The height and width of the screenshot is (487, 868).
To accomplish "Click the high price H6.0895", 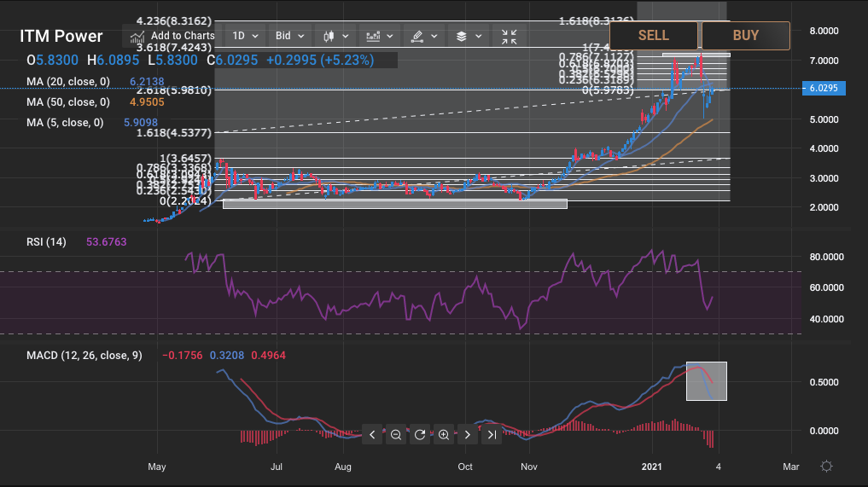I will [113, 61].
